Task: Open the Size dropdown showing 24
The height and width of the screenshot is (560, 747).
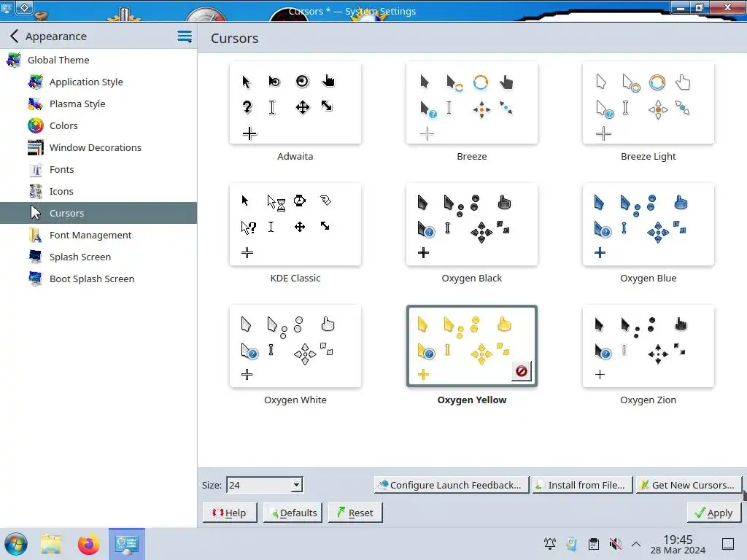Action: pos(264,485)
